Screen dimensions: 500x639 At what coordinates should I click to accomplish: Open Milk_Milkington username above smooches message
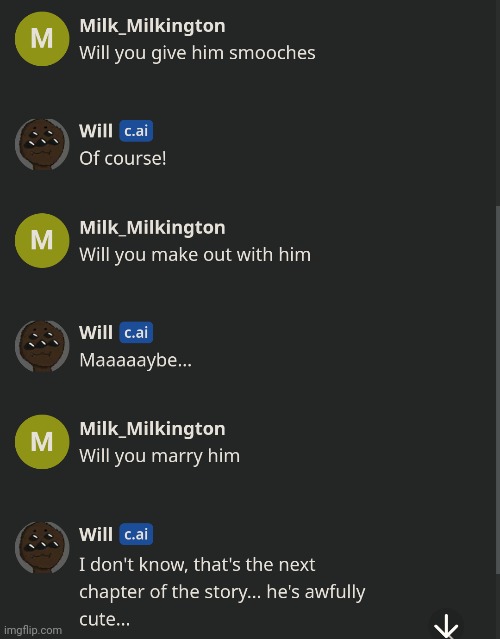152,26
